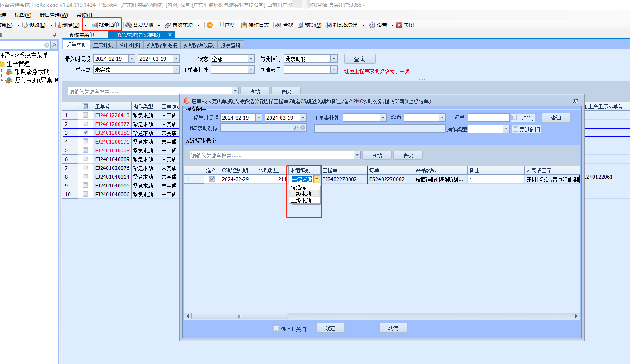This screenshot has width=630, height=364.
Task: Open the dialog 工单事业处 dropdown
Action: (x=383, y=118)
